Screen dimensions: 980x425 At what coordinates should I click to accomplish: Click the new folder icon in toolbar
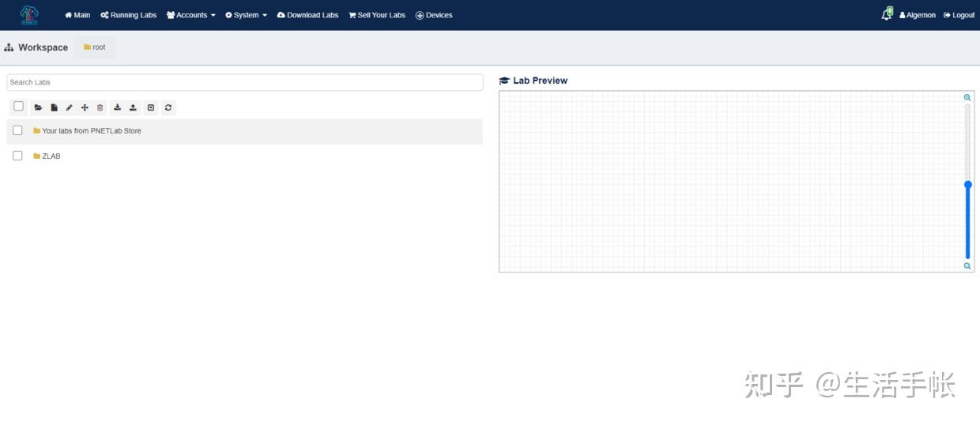[38, 107]
